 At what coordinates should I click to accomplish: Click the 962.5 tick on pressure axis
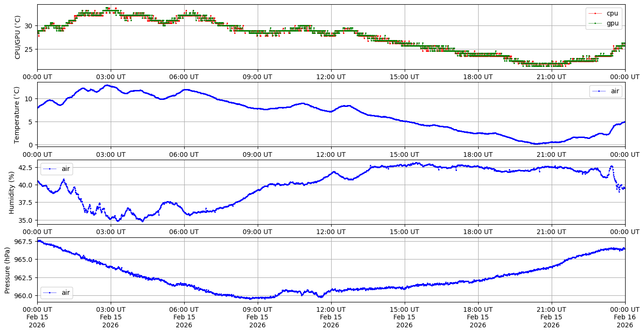pos(23,278)
